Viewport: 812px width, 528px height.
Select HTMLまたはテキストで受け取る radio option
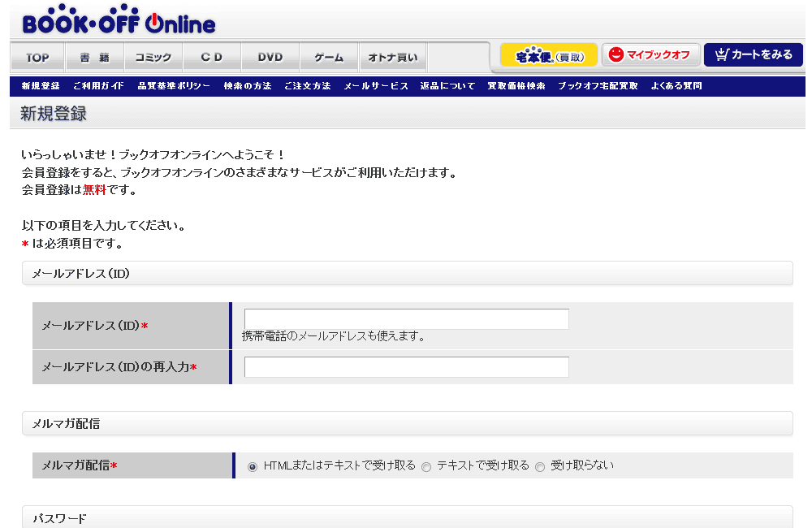click(x=253, y=466)
